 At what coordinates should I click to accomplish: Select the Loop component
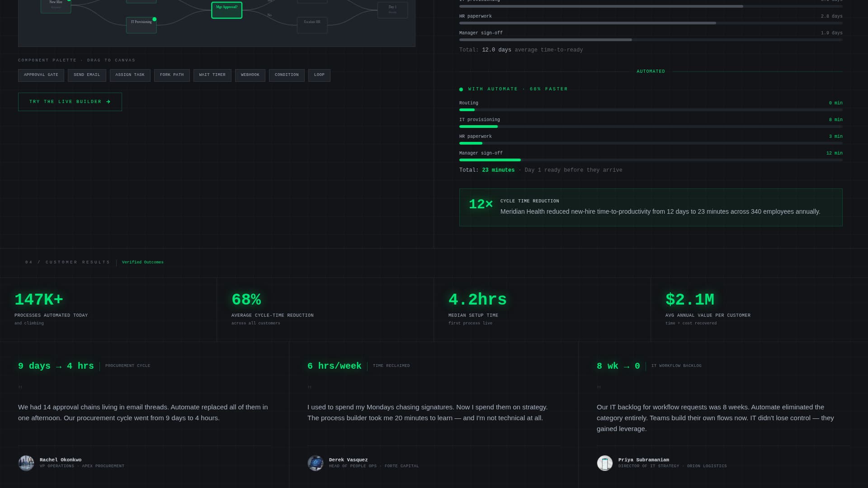point(319,75)
